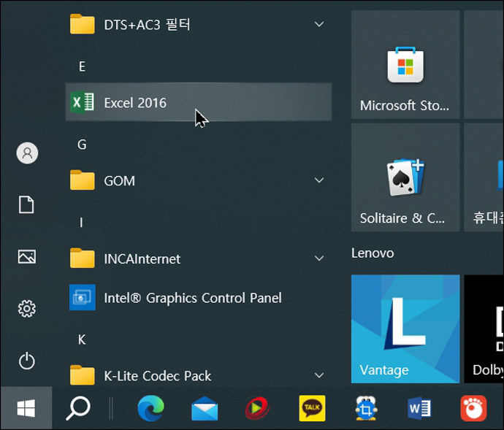This screenshot has width=504, height=430.
Task: Expand the K-Lite Codec Pack chevron
Action: point(319,375)
